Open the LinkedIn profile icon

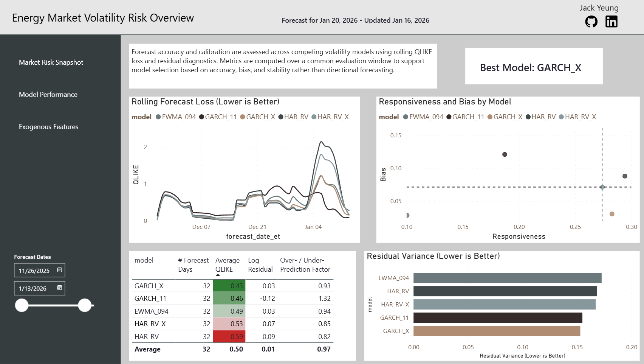coord(611,22)
